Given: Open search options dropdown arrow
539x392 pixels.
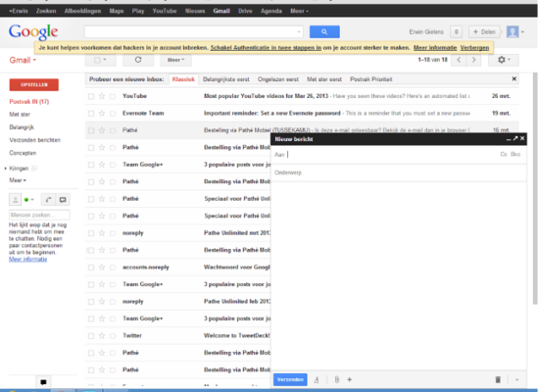Looking at the screenshot, I should pos(298,32).
